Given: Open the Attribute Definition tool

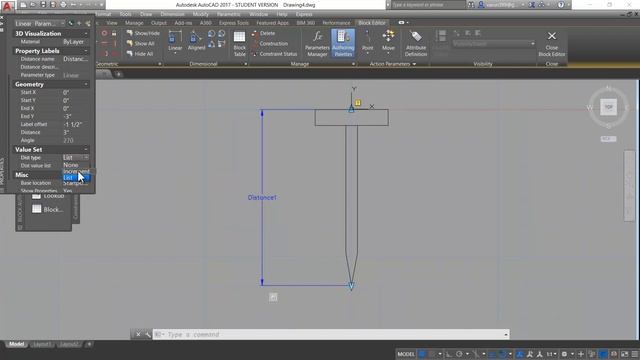Looking at the screenshot, I should click(x=416, y=43).
